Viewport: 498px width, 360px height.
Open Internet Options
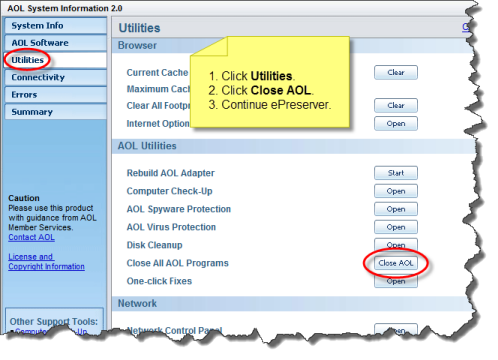click(x=396, y=124)
